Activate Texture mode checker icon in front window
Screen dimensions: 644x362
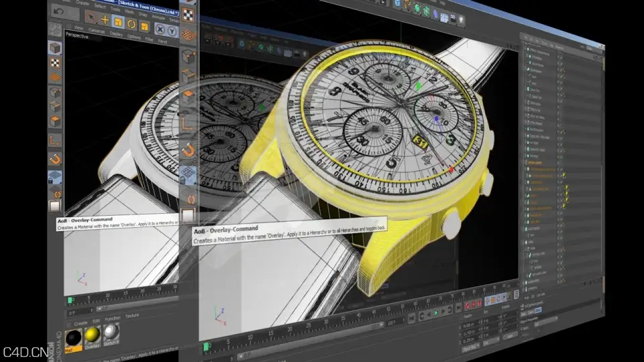point(188,15)
